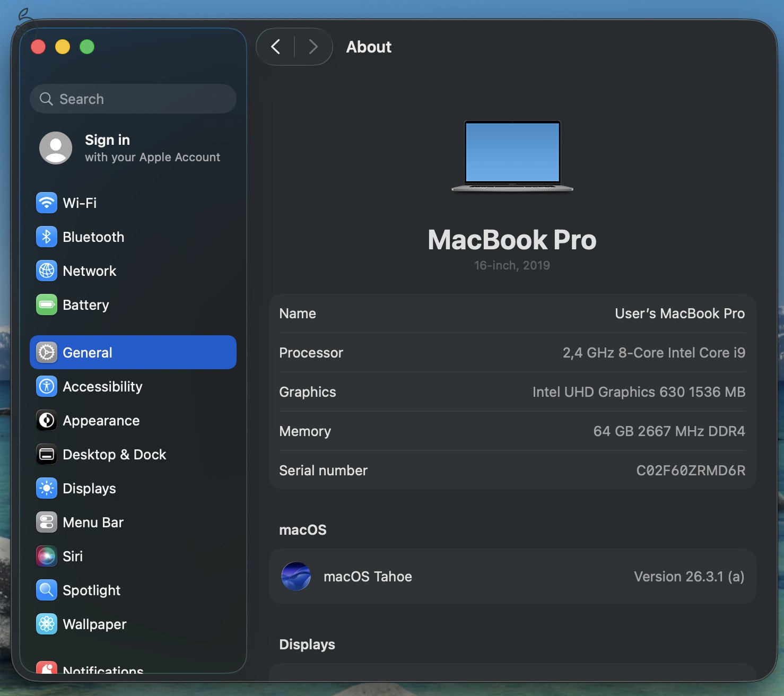Click serial number C02F60ZRMD6R
The image size is (784, 696).
coord(691,471)
